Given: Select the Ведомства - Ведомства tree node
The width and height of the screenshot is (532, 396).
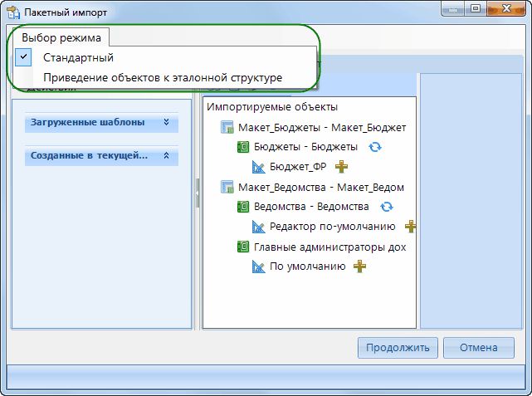Looking at the screenshot, I should click(311, 207).
